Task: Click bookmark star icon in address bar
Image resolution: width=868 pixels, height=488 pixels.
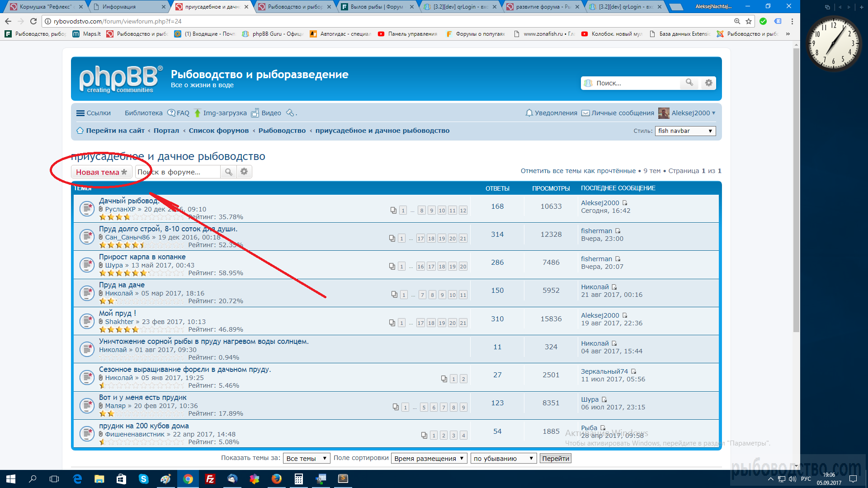Action: (x=749, y=21)
